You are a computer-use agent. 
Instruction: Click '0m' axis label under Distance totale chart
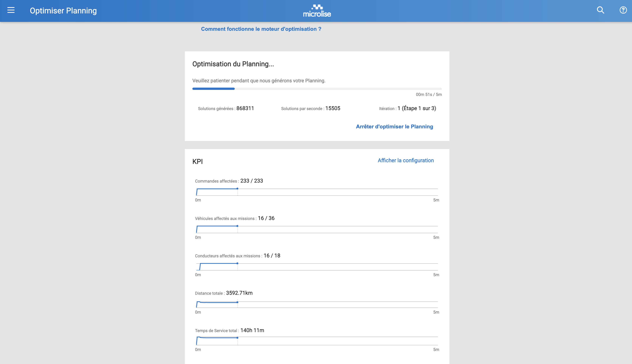point(198,312)
